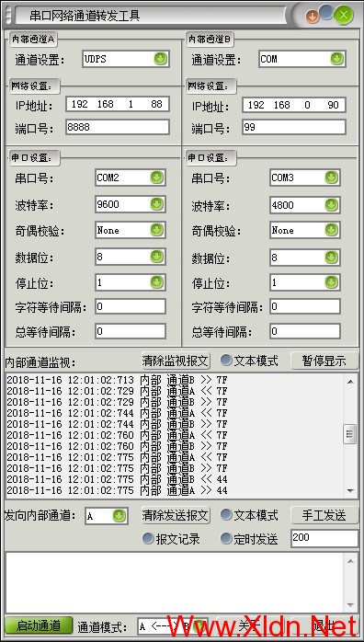Click the monitor log scroll up arrow
364x642 pixels.
click(x=350, y=381)
